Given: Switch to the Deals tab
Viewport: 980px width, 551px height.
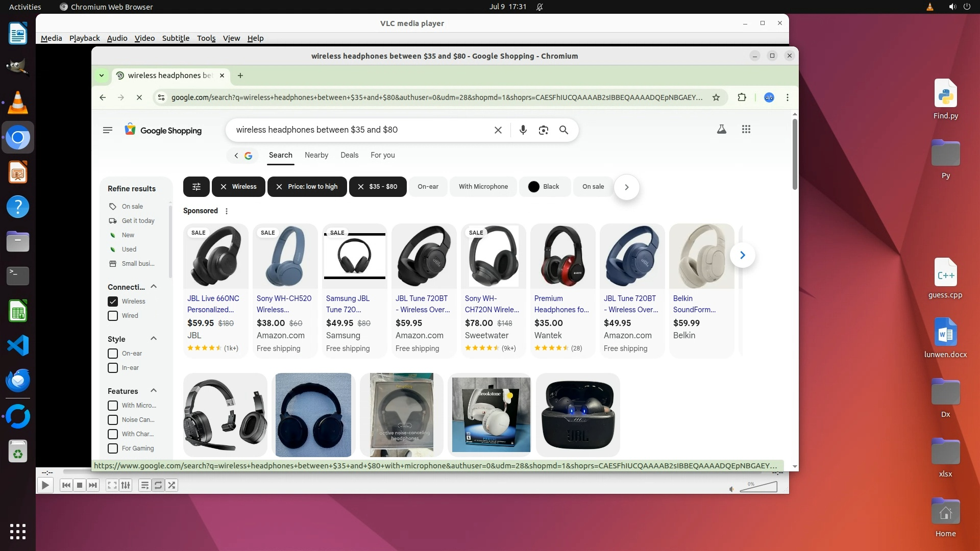Looking at the screenshot, I should (349, 155).
